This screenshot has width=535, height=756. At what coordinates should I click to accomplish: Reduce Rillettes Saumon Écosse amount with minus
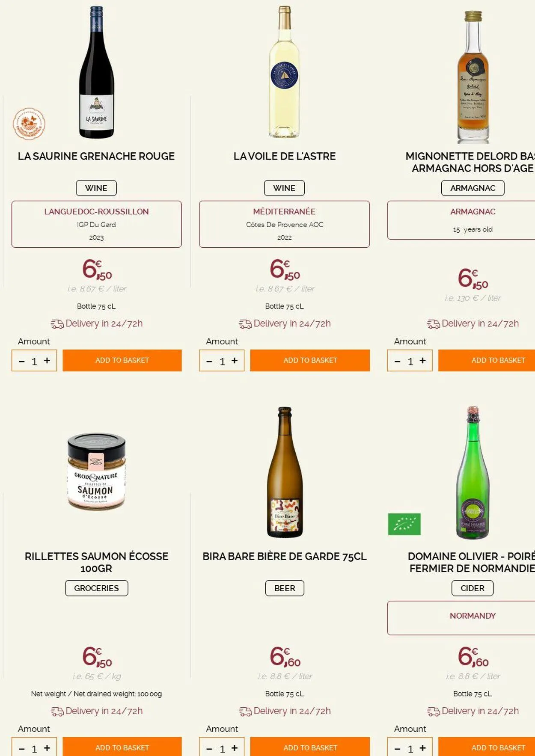coord(22,748)
